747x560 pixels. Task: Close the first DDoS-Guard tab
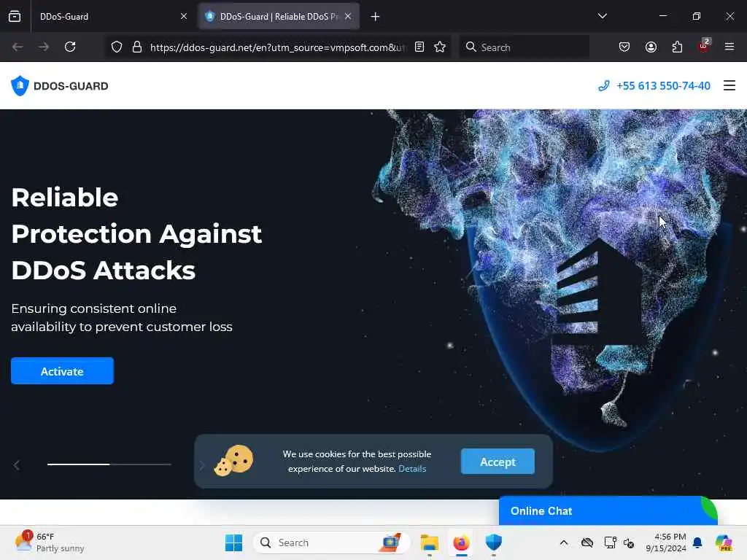(x=184, y=16)
